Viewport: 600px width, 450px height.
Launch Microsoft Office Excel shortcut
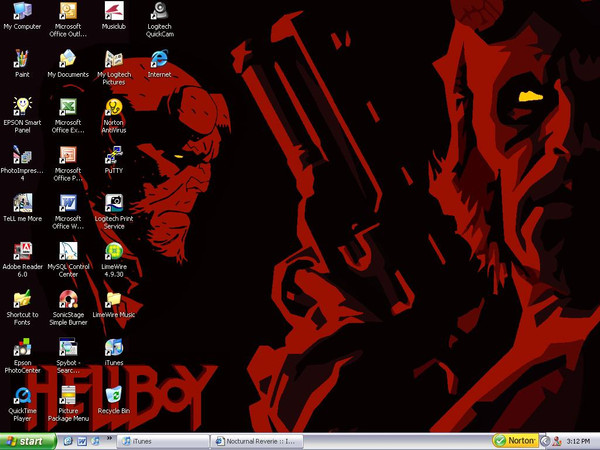[x=68, y=115]
